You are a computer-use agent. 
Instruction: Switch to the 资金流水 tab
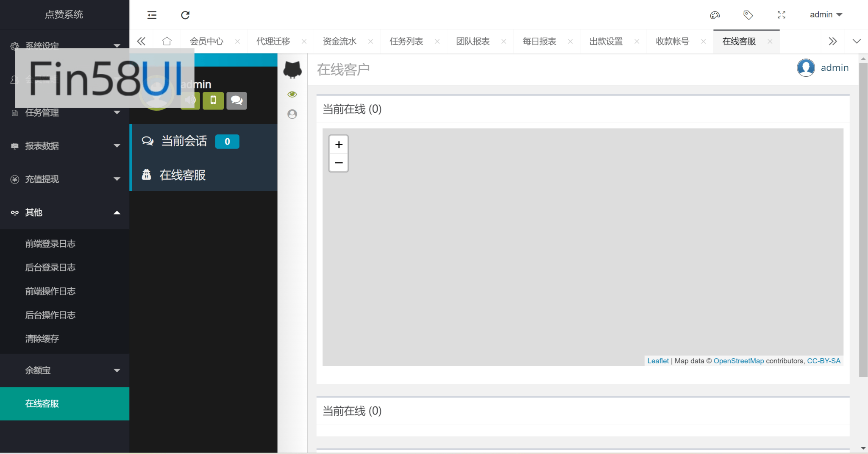coord(339,42)
